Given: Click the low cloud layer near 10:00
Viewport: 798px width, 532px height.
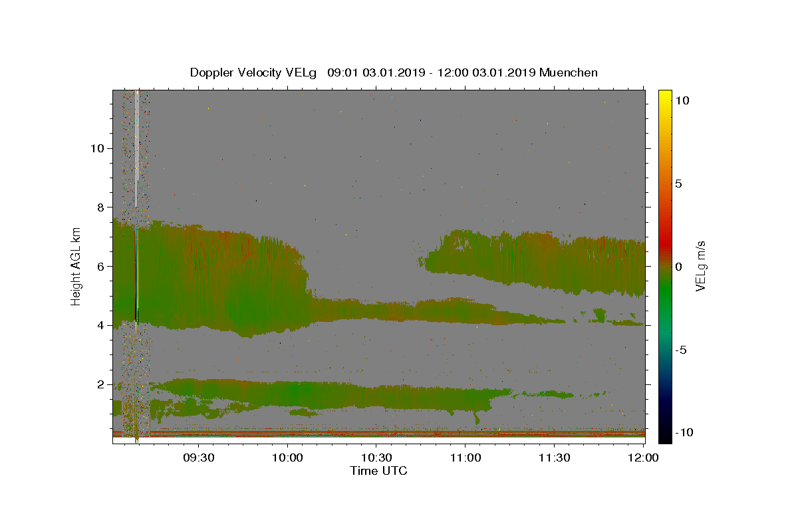Looking at the screenshot, I should (x=287, y=394).
